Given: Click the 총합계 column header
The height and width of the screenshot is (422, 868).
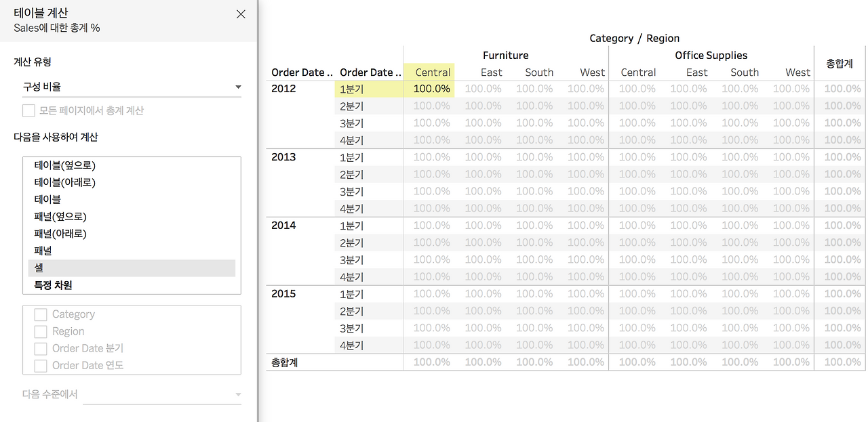Looking at the screenshot, I should click(x=840, y=63).
